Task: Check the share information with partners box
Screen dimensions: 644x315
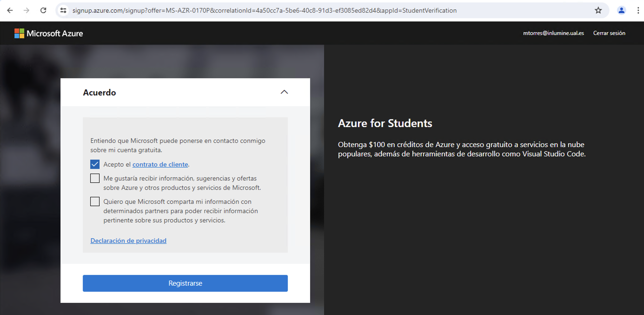Action: [x=95, y=201]
